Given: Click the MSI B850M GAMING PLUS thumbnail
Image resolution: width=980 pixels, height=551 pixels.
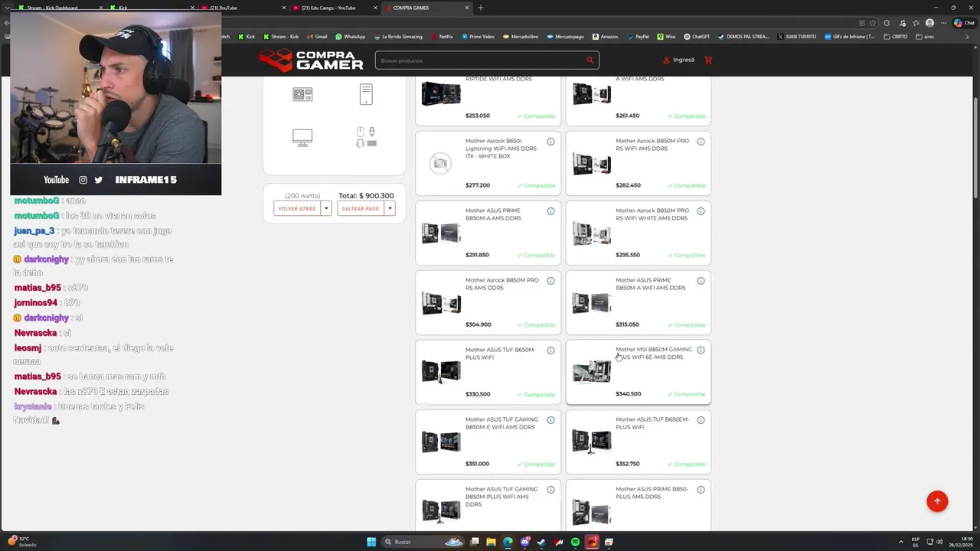Looking at the screenshot, I should 592,372.
